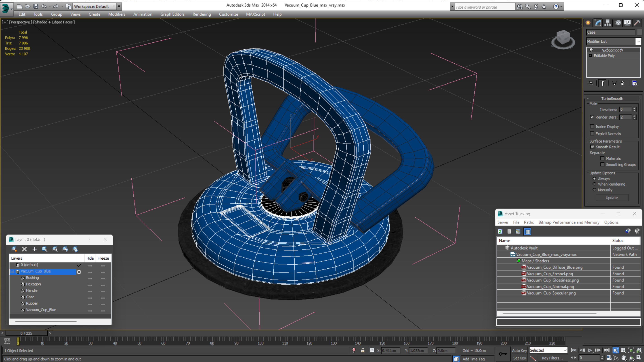This screenshot has width=644, height=362.
Task: Enable the Isoline Display checkbox
Action: pos(592,126)
